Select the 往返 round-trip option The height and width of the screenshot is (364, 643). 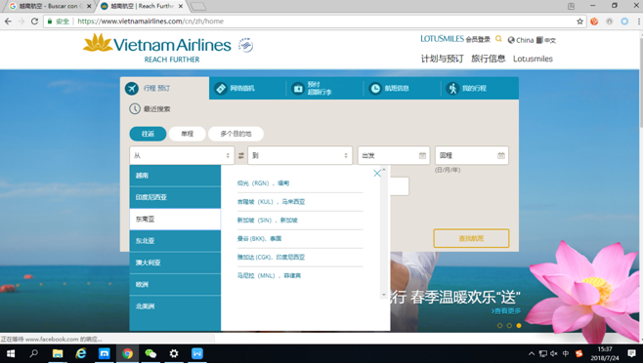click(x=148, y=134)
